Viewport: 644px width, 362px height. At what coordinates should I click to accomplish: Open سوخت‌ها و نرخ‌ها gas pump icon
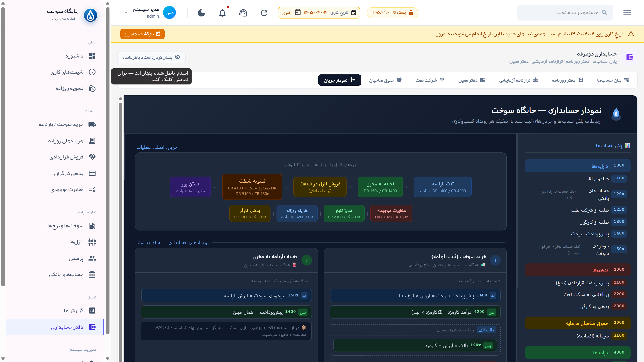92,226
